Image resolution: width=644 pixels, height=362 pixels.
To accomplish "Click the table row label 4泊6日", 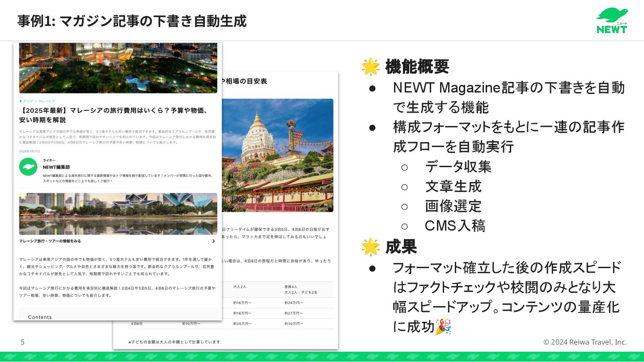I will point(136,324).
